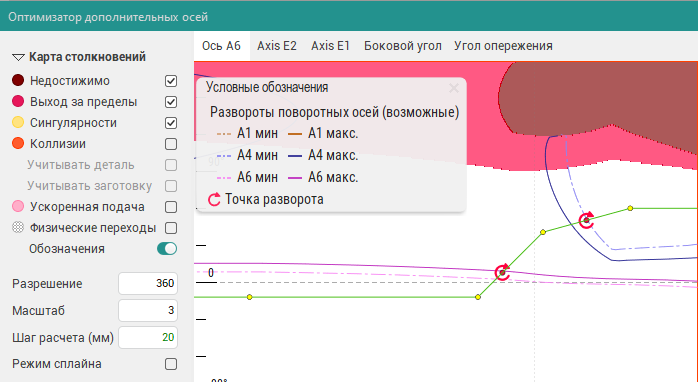Collapse the Карта столкновений section
698x382 pixels.
[18, 57]
